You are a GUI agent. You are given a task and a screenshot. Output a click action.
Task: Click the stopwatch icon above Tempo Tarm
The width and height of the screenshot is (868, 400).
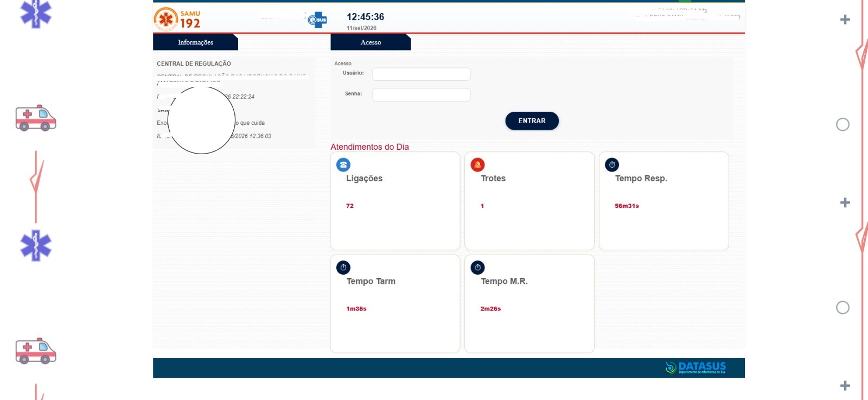tap(343, 268)
